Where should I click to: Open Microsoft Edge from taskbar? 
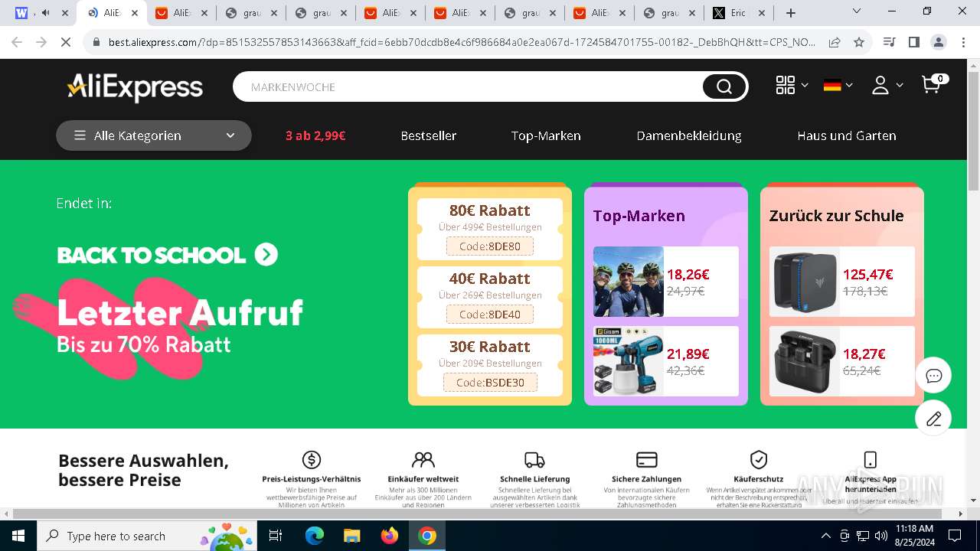click(x=315, y=536)
